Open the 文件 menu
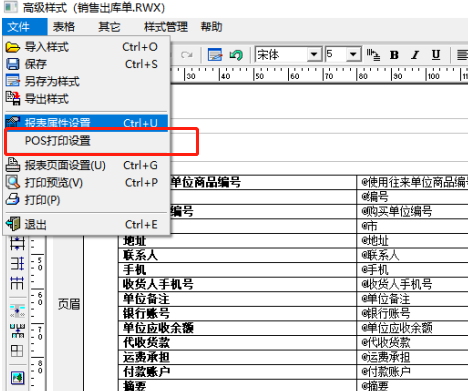The width and height of the screenshot is (468, 391). click(24, 27)
